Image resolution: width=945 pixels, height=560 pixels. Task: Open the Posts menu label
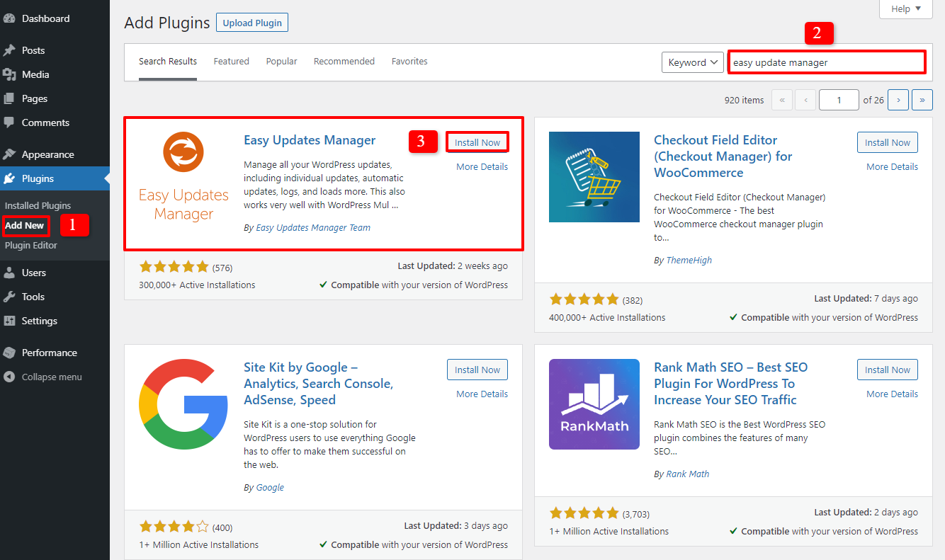point(33,50)
